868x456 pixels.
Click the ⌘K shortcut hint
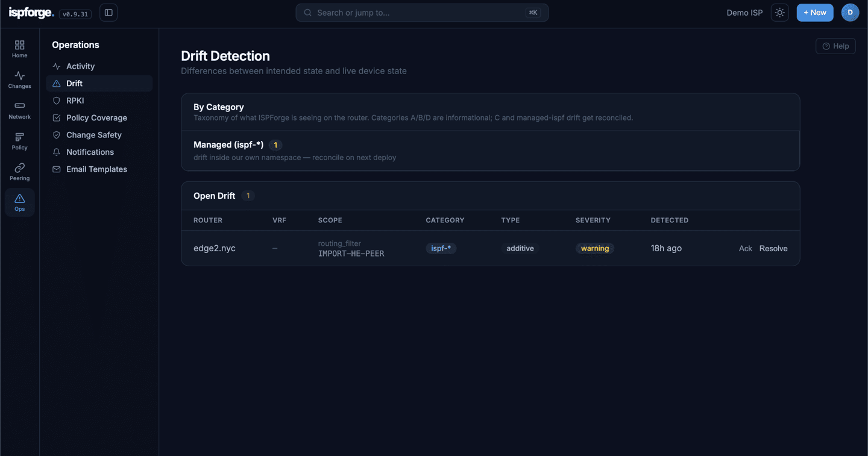pyautogui.click(x=533, y=13)
